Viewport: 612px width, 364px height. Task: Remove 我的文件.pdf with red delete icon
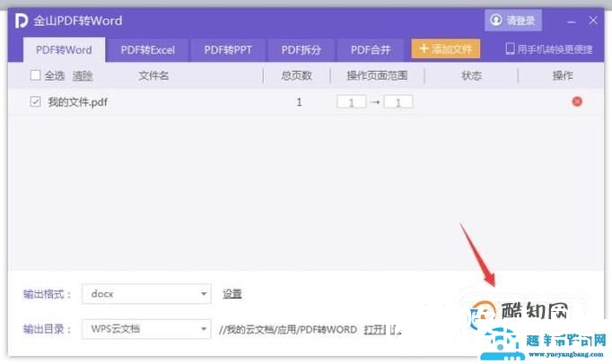coord(577,102)
